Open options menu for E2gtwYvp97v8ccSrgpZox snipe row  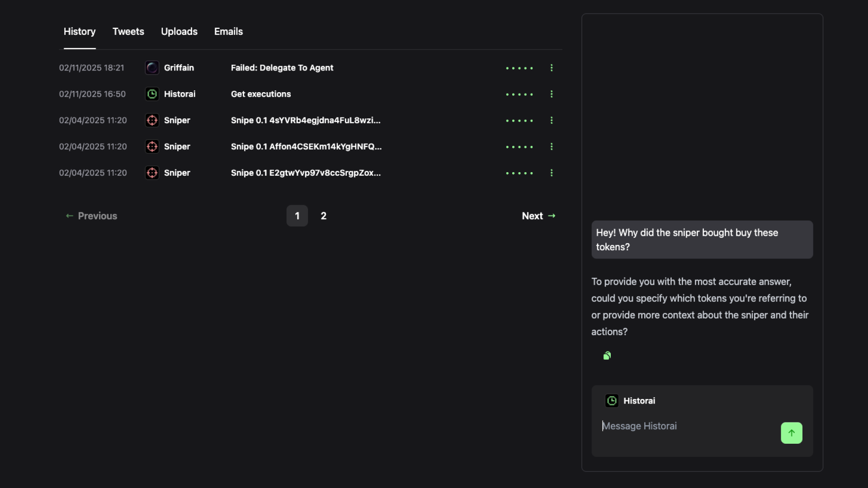click(x=551, y=173)
